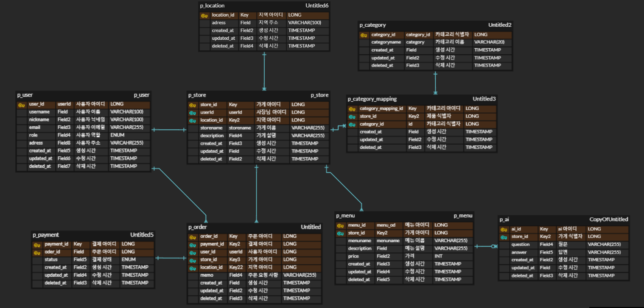Select the key icon of user_id in p_user
This screenshot has height=308, width=644.
(x=21, y=104)
